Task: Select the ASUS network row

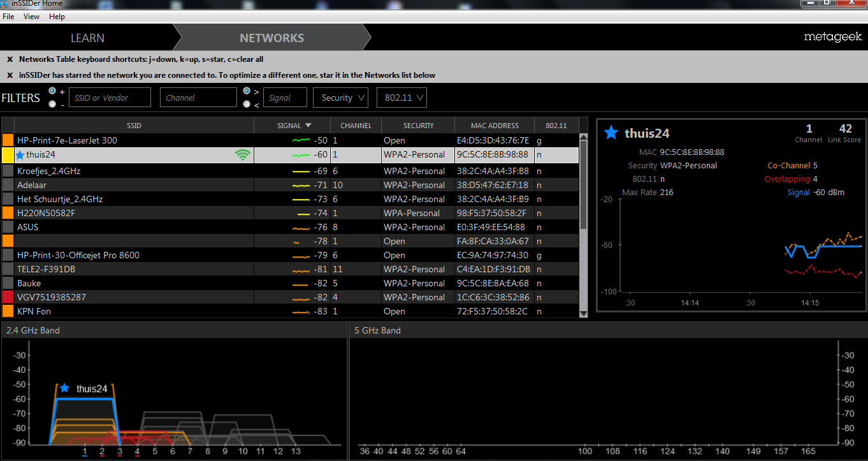Action: 291,227
